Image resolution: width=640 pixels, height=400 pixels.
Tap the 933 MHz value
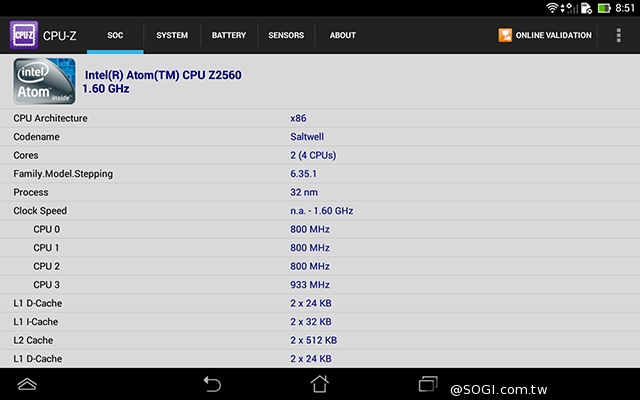click(310, 285)
